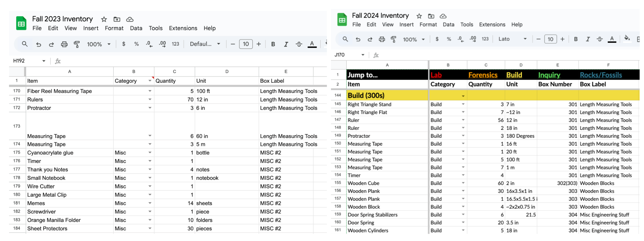Toggle bold formatting in Fall 2024 toolbar
Viewport: 644px width, 241px height.
576,39
